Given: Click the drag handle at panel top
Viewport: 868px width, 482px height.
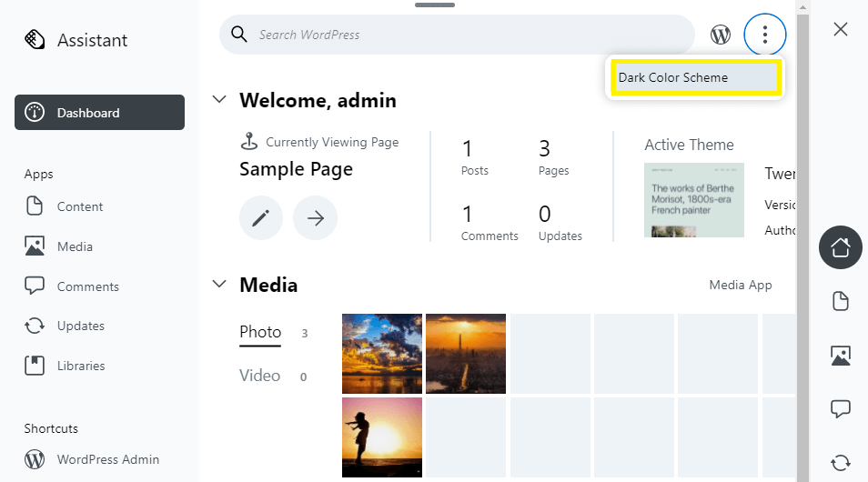Looking at the screenshot, I should point(435,5).
